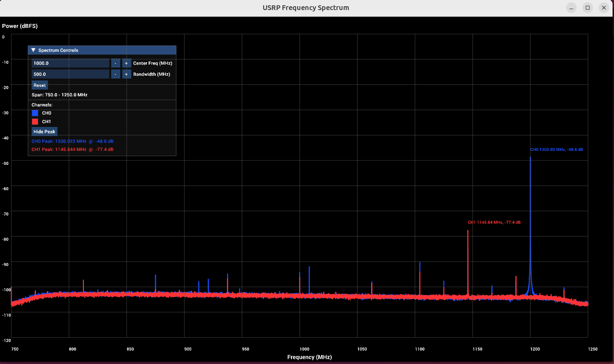Decrease the Bandwidth with minus button
Viewport: 614px width, 364px height.
tap(116, 74)
